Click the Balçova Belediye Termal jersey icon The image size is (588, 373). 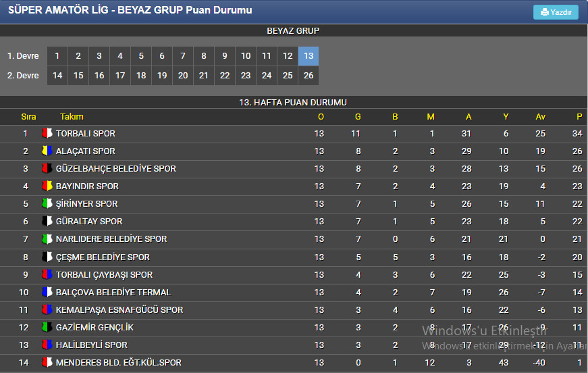[x=47, y=292]
